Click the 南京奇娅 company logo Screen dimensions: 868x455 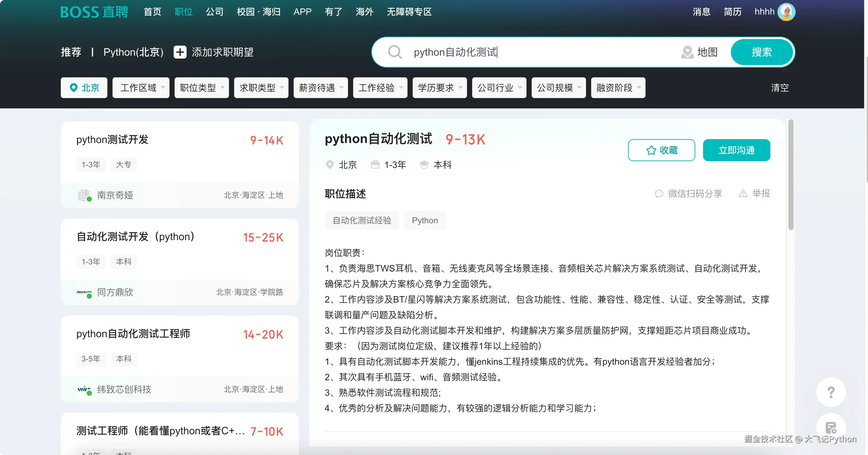coord(84,195)
